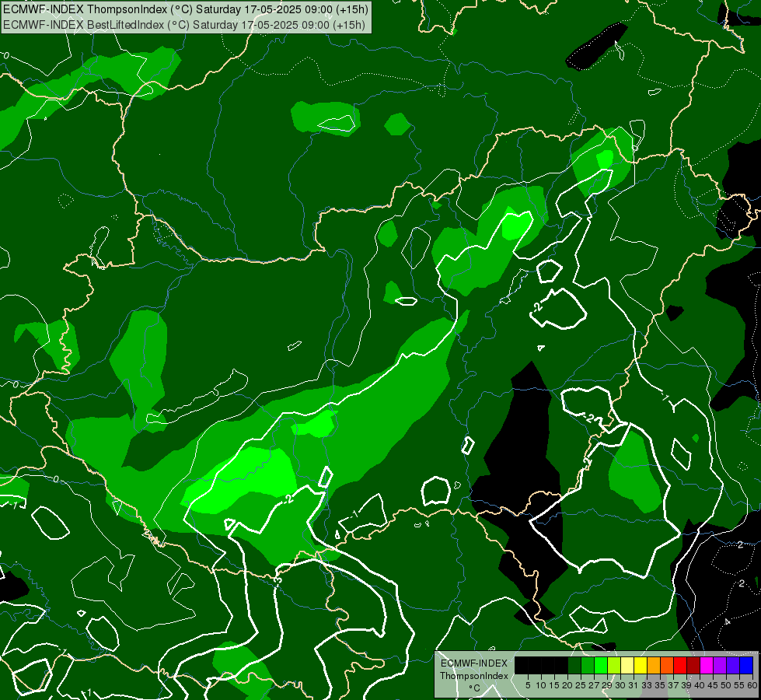Click the legend tick value 60
The width and height of the screenshot is (761, 700).
752,685
